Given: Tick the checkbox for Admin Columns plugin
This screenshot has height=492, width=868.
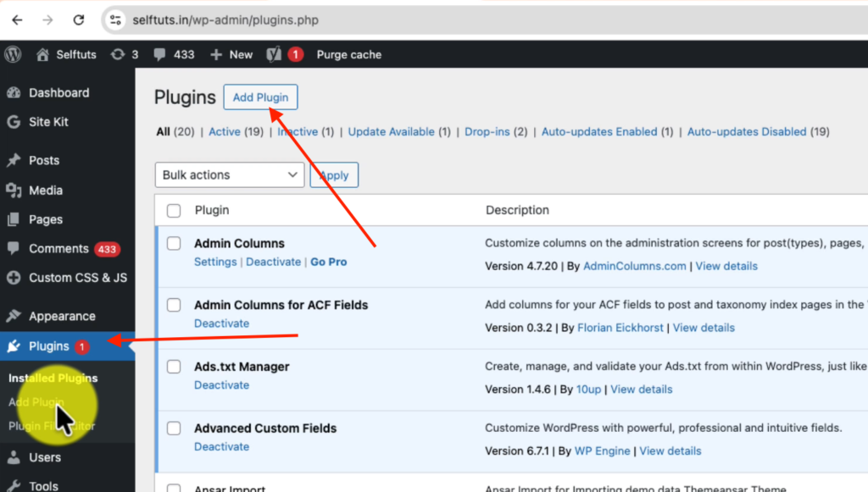Looking at the screenshot, I should 174,244.
